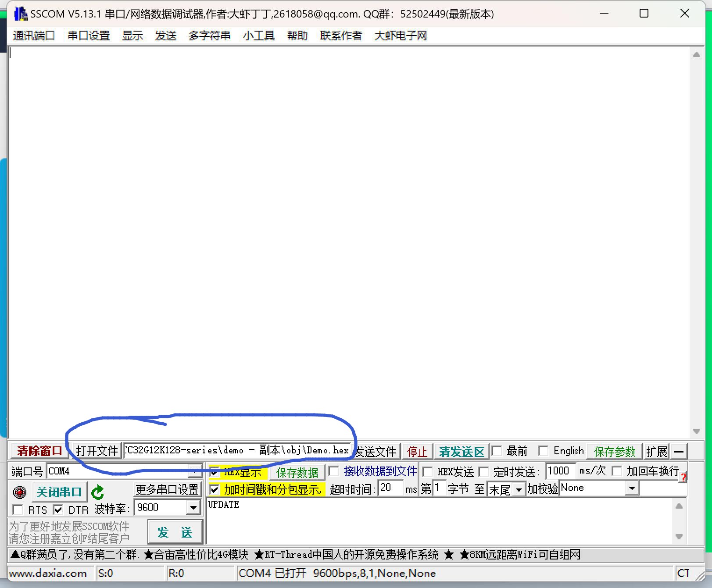The width and height of the screenshot is (712, 588).
Task: Click the 发送 send button
Action: (175, 532)
